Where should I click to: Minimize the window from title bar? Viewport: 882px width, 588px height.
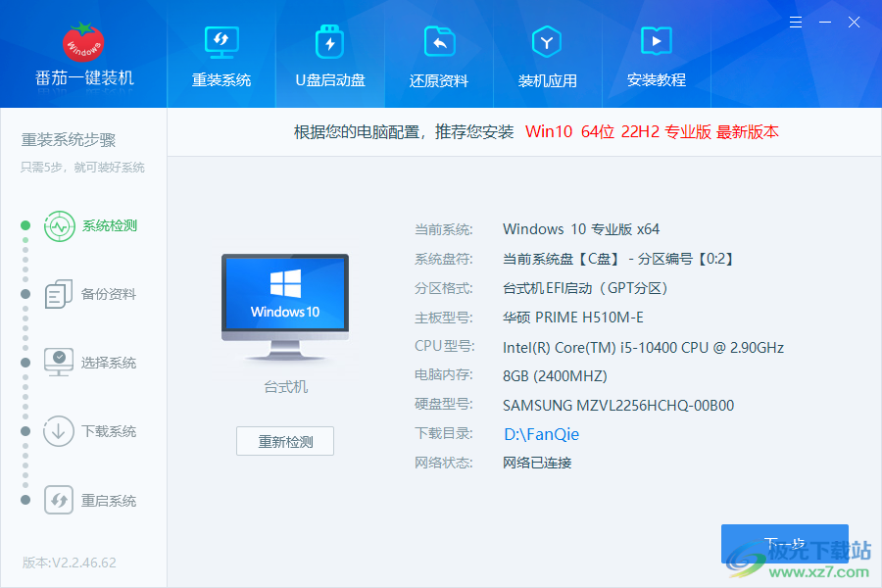pos(825,22)
